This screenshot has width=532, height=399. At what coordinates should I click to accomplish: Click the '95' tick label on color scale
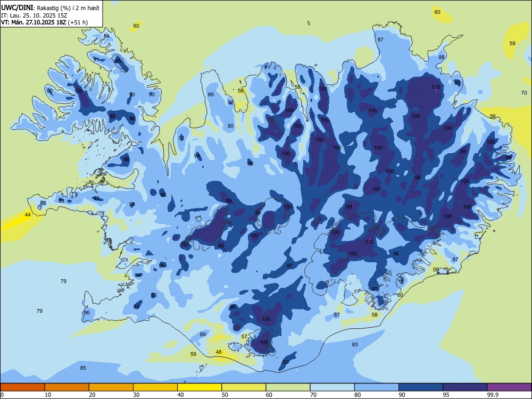[446, 395]
